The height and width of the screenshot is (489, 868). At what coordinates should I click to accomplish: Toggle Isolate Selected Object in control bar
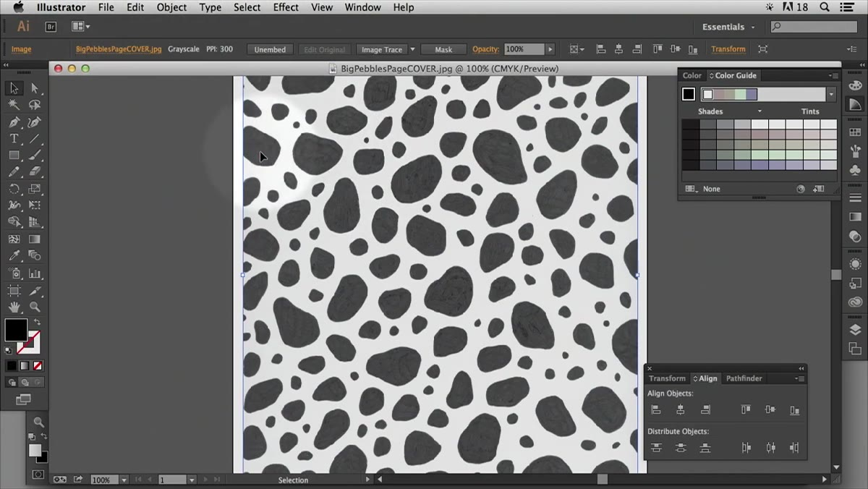pyautogui.click(x=762, y=49)
